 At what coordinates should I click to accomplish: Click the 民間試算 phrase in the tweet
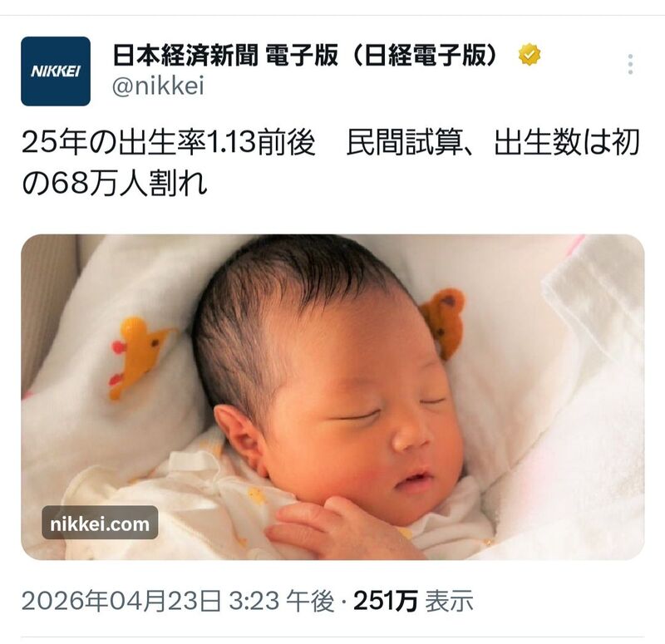403,143
